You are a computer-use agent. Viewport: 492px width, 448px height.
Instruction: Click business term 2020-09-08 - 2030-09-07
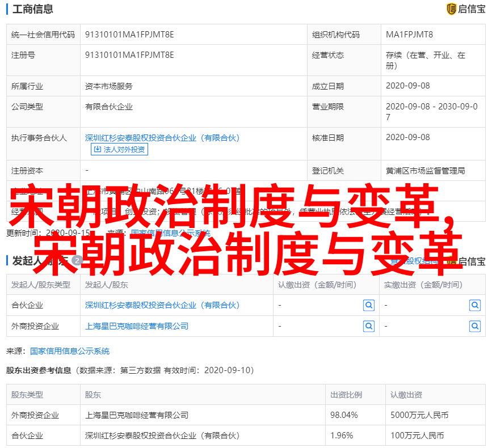(x=432, y=112)
